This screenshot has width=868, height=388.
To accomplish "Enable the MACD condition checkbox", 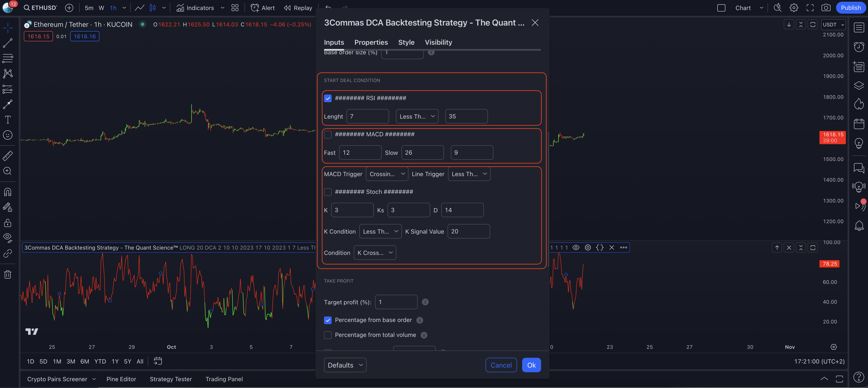I will [328, 135].
